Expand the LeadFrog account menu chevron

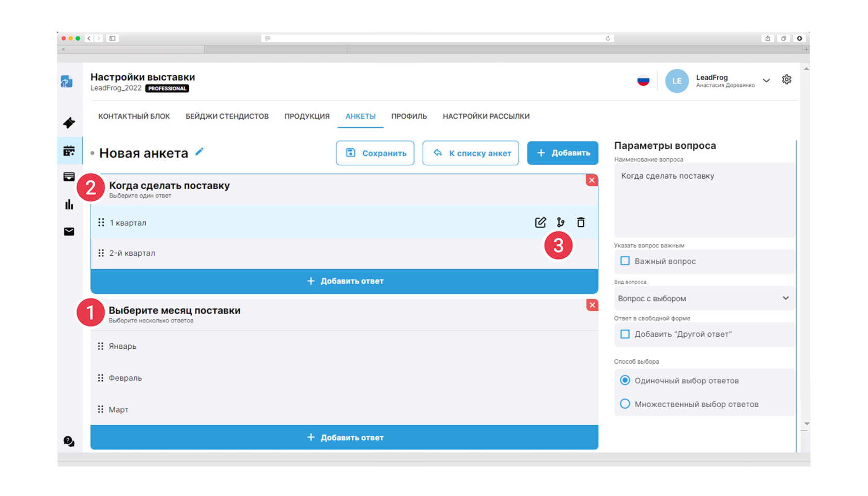point(766,81)
